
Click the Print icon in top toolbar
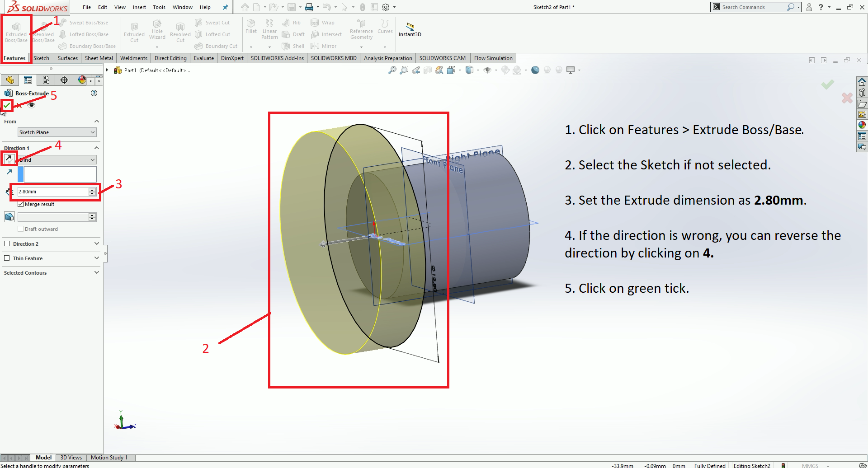[309, 7]
